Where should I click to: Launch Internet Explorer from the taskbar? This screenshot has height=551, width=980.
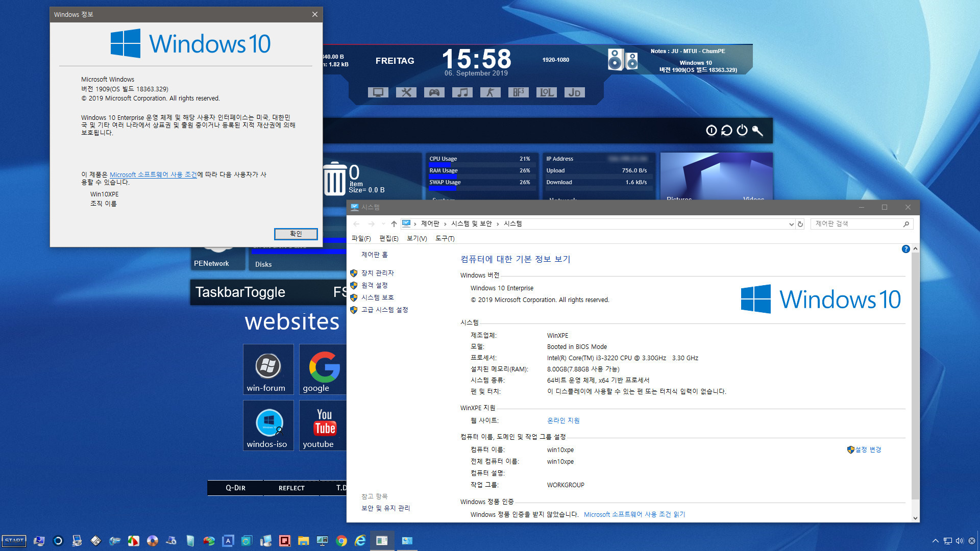pos(360,541)
